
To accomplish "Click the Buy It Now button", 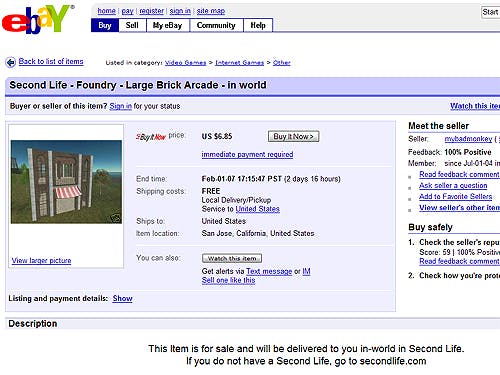I will [293, 136].
